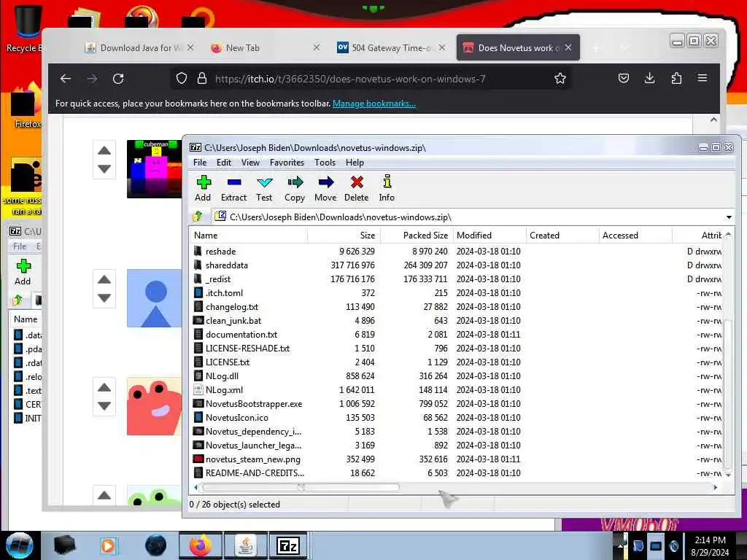
Task: Reload the itch.io page
Action: pos(118,79)
